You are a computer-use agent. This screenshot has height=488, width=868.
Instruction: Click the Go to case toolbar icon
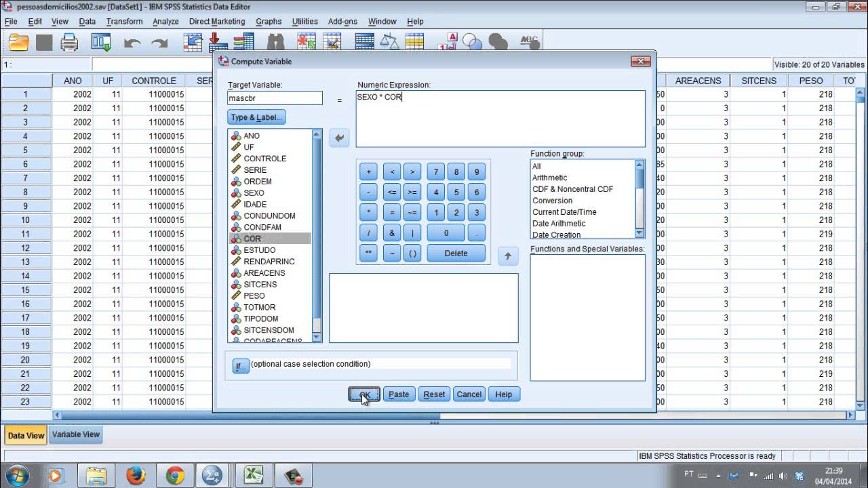point(194,42)
